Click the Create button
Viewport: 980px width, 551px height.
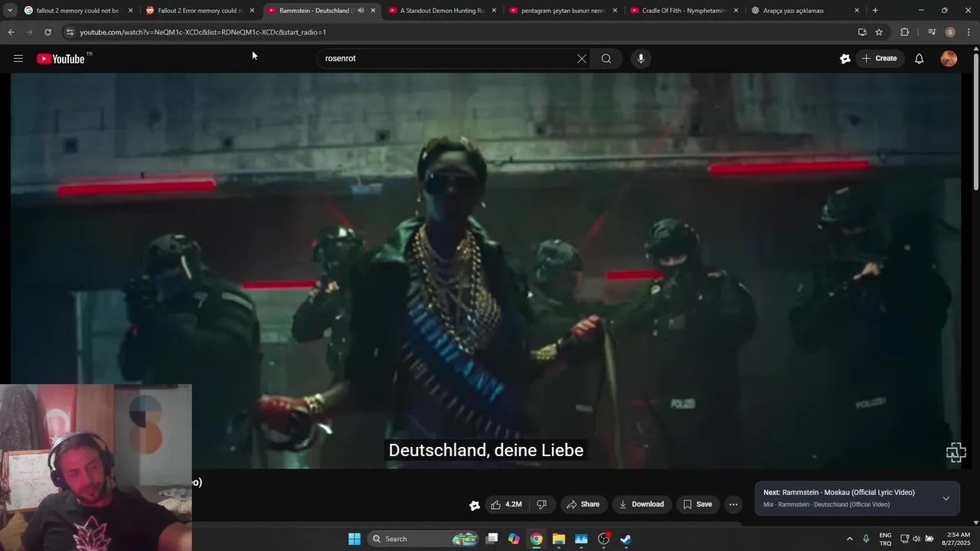click(x=879, y=59)
